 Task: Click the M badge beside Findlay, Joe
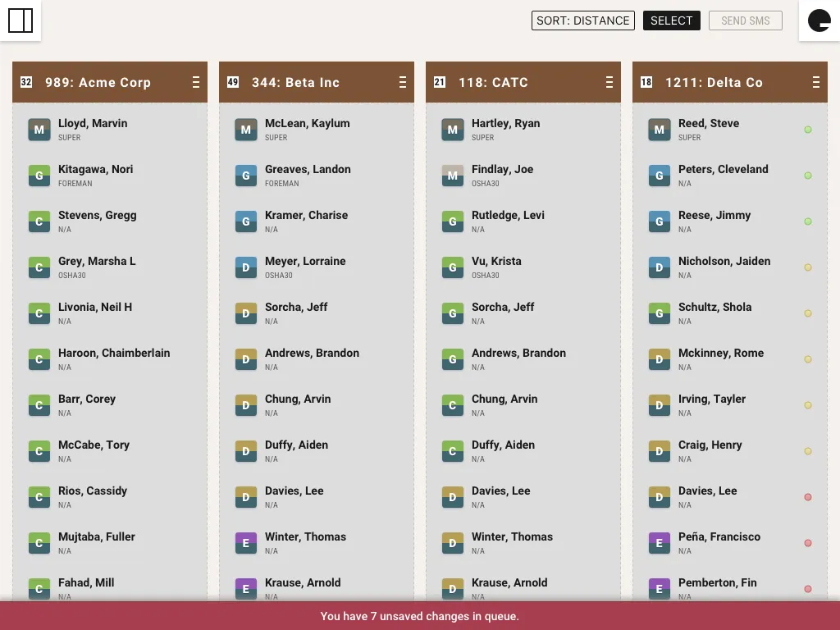(x=453, y=176)
